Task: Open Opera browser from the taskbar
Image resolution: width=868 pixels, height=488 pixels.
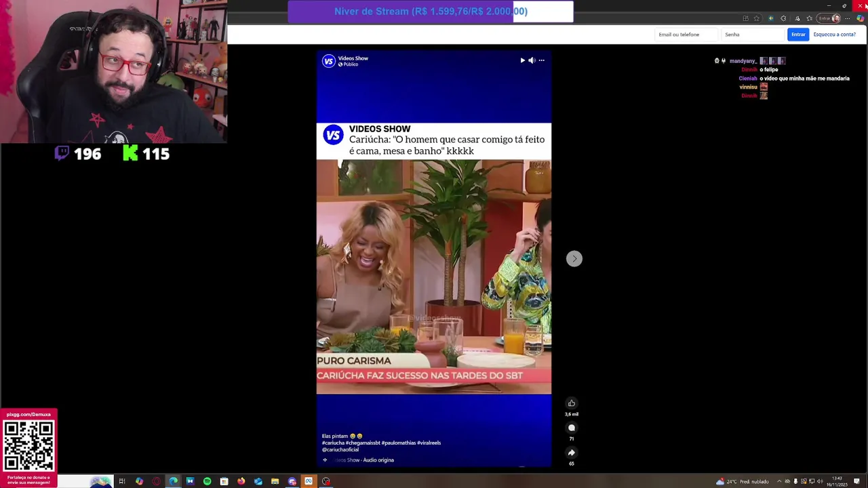Action: 156,481
